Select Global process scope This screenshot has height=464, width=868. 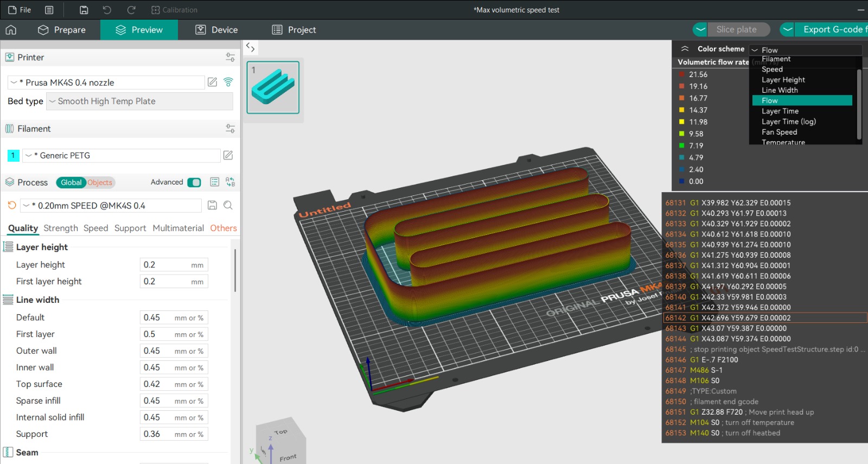pos(71,182)
